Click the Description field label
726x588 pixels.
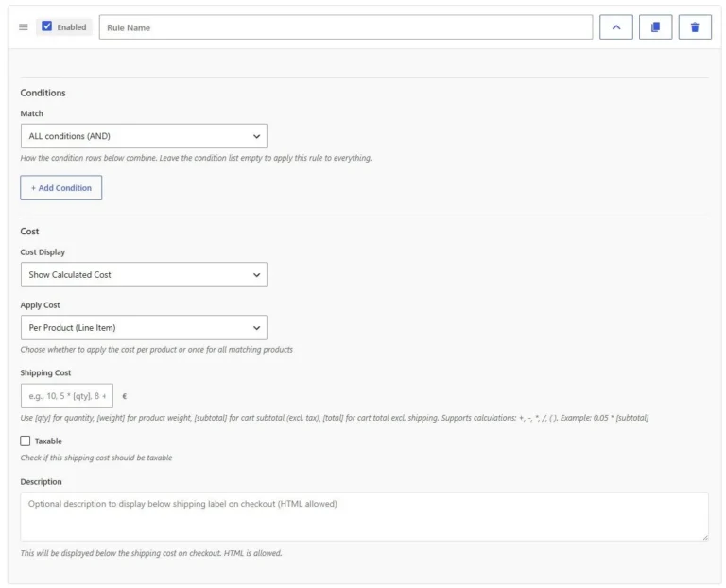tap(41, 481)
